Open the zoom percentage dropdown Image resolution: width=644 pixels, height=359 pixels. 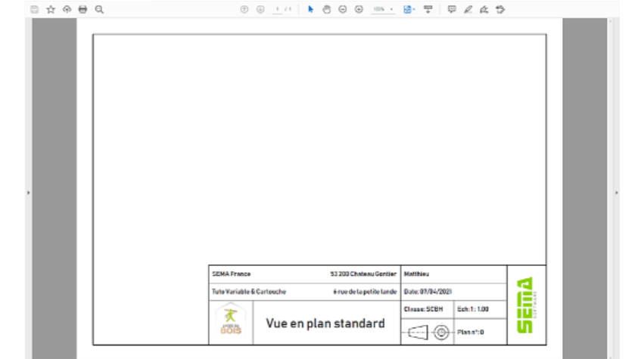pyautogui.click(x=383, y=9)
